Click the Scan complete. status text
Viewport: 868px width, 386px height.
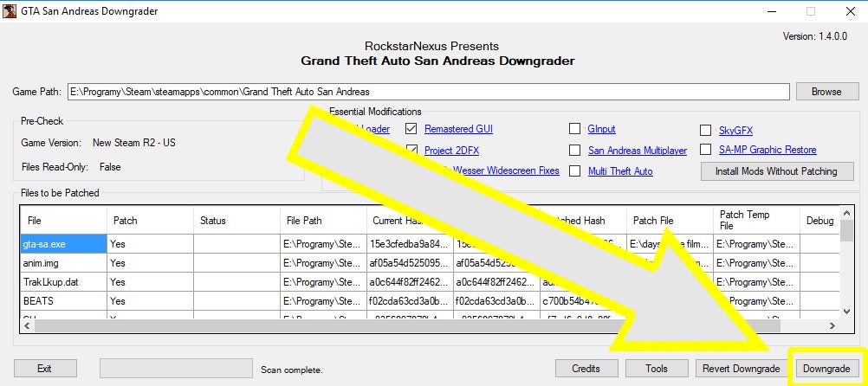[x=292, y=370]
